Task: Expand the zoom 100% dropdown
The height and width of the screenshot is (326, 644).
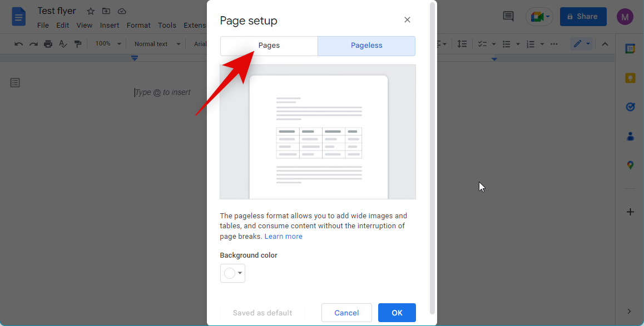Action: coord(107,44)
